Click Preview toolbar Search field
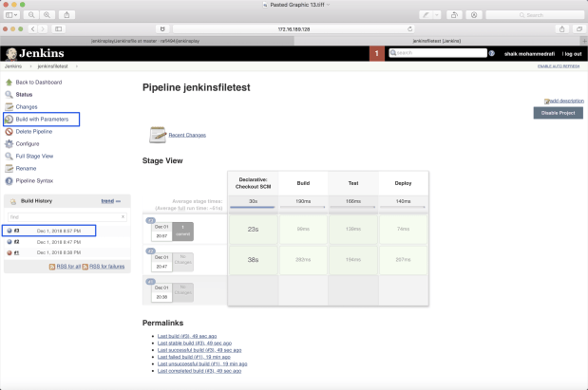Image resolution: width=588 pixels, height=390 pixels. point(535,15)
